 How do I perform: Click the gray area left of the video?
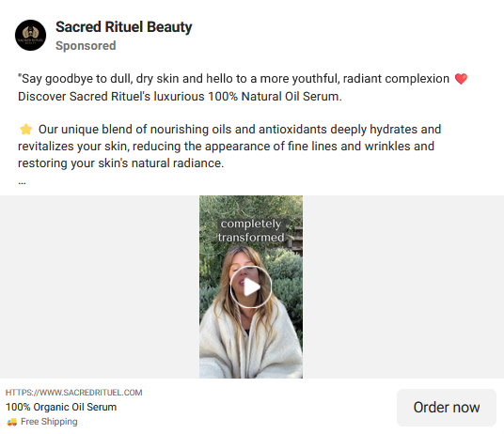point(100,287)
